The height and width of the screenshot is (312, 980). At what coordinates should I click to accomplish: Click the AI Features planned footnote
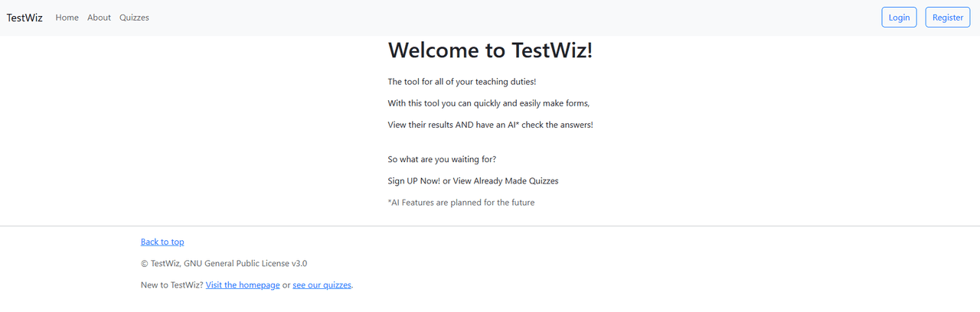(461, 203)
